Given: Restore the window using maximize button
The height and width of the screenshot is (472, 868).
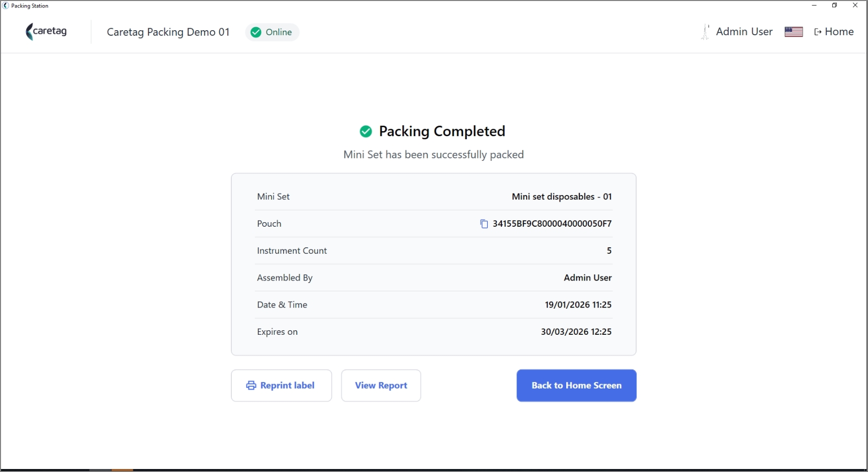Looking at the screenshot, I should tap(834, 6).
